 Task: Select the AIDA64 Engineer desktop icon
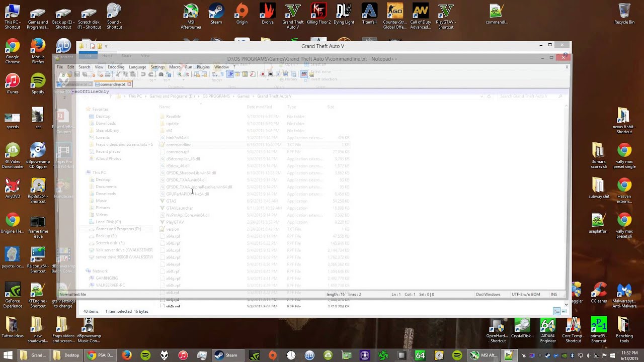[x=548, y=330]
